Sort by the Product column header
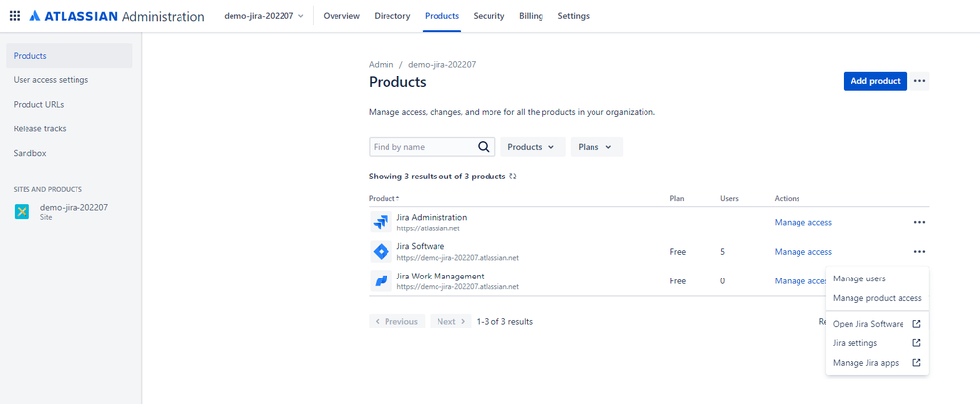 point(384,198)
